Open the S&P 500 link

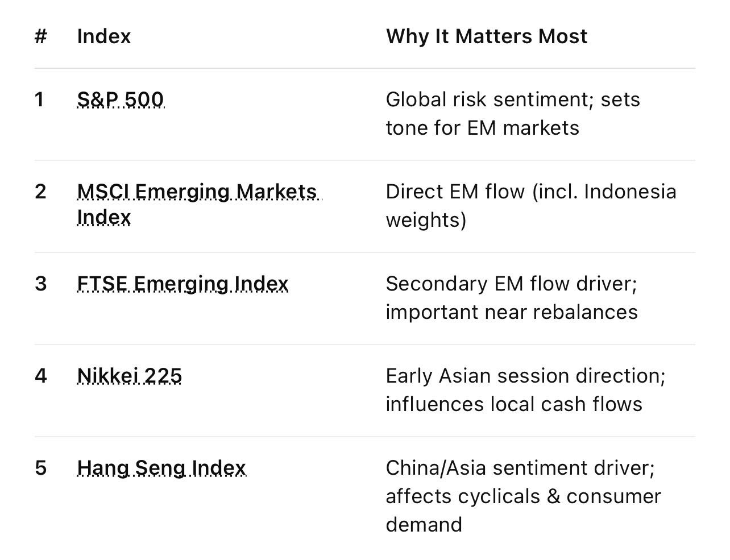tap(120, 99)
